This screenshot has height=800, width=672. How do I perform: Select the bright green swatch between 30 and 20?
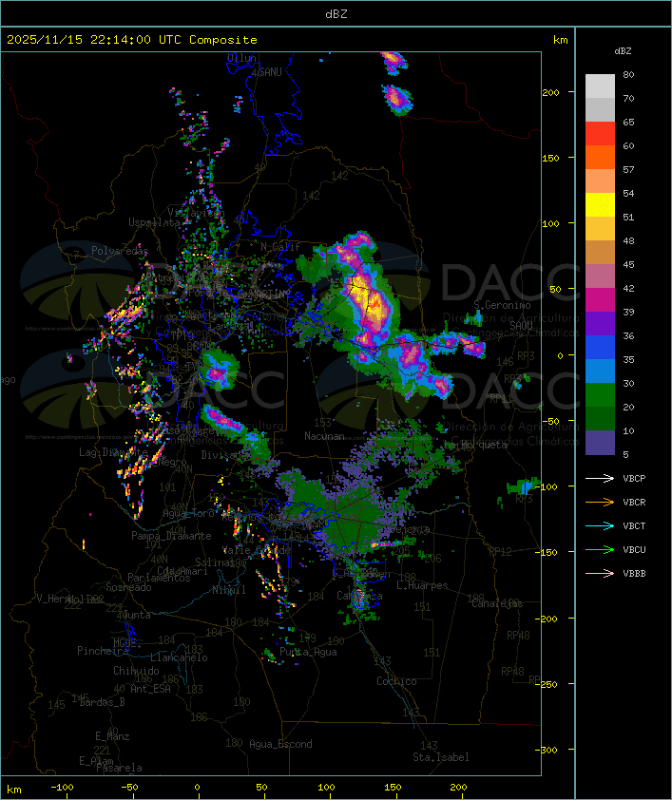tap(600, 395)
